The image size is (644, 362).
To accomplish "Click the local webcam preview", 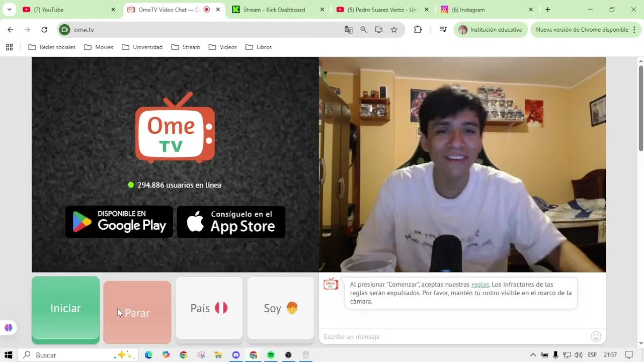I will [462, 164].
